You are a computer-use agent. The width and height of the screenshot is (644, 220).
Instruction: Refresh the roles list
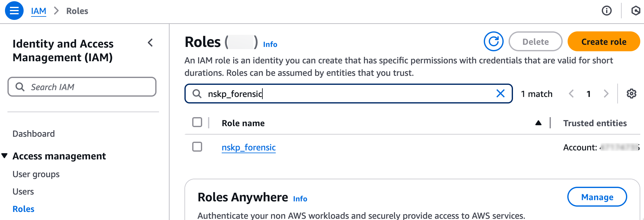coord(493,41)
